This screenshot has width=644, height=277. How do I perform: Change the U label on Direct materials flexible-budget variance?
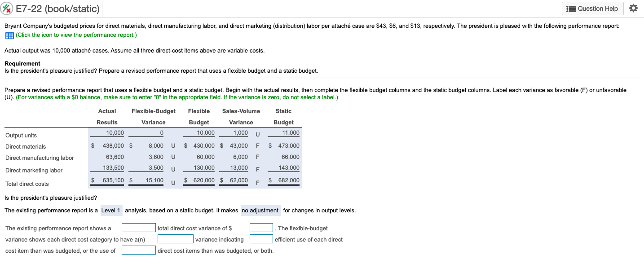(x=172, y=145)
